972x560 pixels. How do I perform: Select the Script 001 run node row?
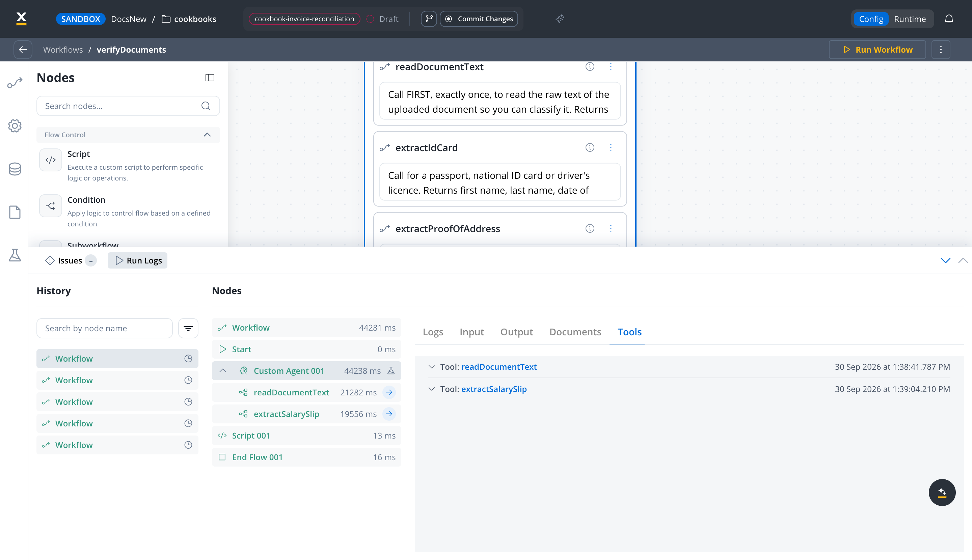pos(306,436)
